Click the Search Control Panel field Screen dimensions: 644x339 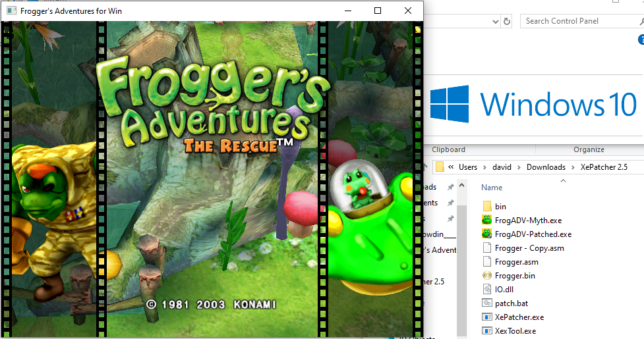(x=581, y=21)
